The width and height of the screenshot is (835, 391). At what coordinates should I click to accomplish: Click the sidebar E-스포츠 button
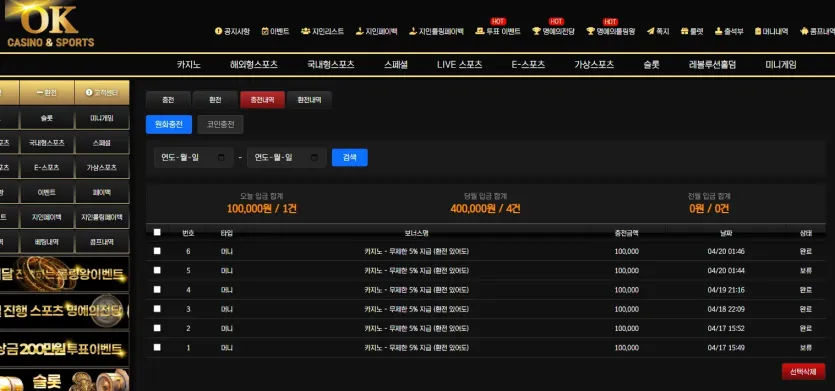pos(47,167)
